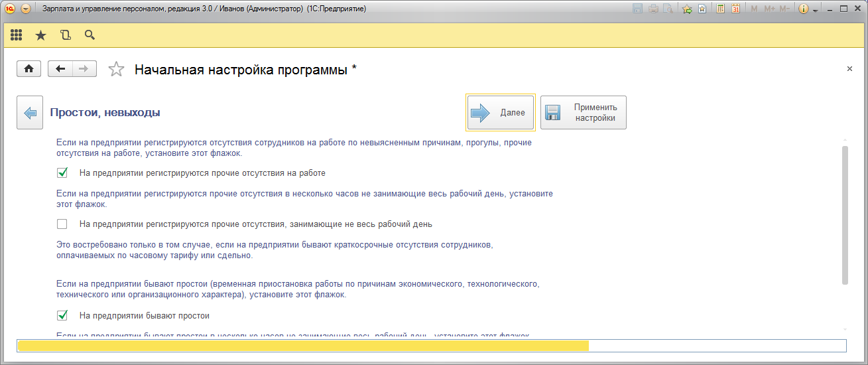Open the history scroll icon
Viewport: 868px width, 365px height.
pyautogui.click(x=65, y=35)
